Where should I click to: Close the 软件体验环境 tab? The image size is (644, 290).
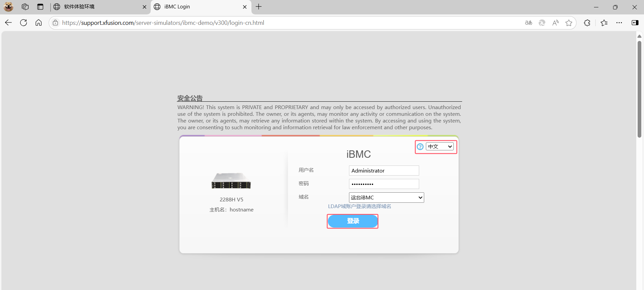145,7
